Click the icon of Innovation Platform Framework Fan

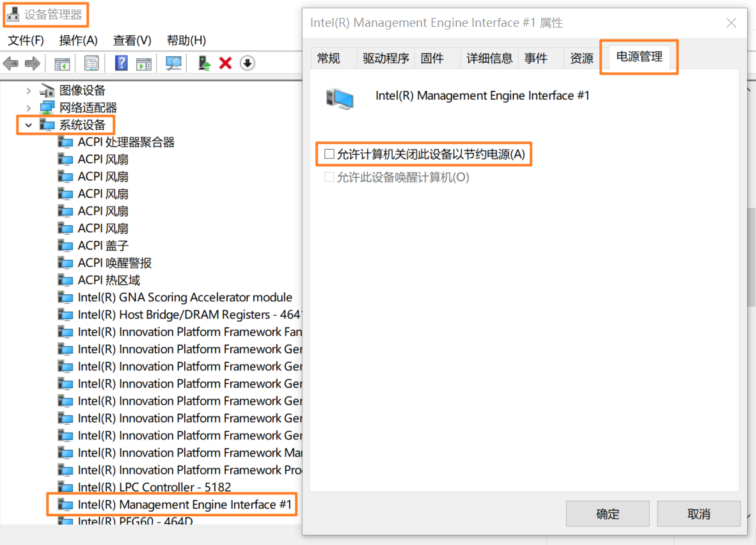click(x=65, y=332)
